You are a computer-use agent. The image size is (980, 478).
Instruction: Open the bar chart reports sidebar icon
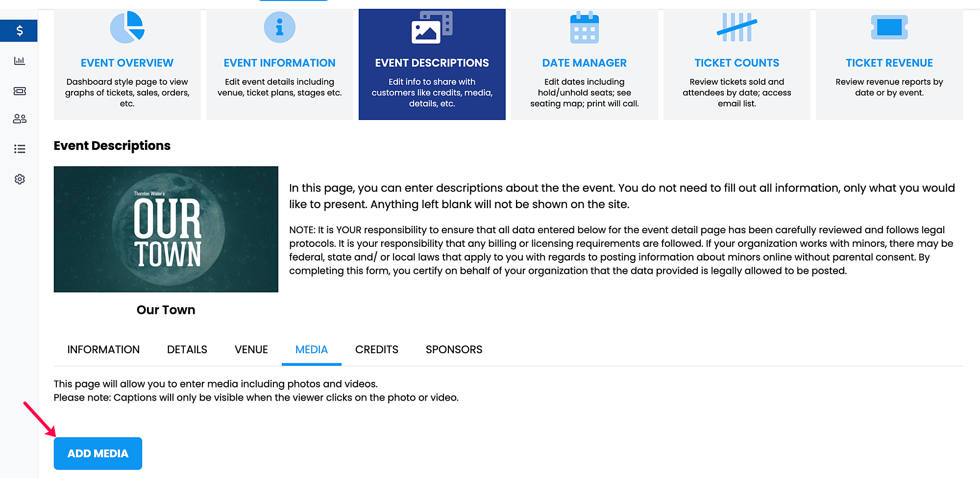tap(20, 61)
